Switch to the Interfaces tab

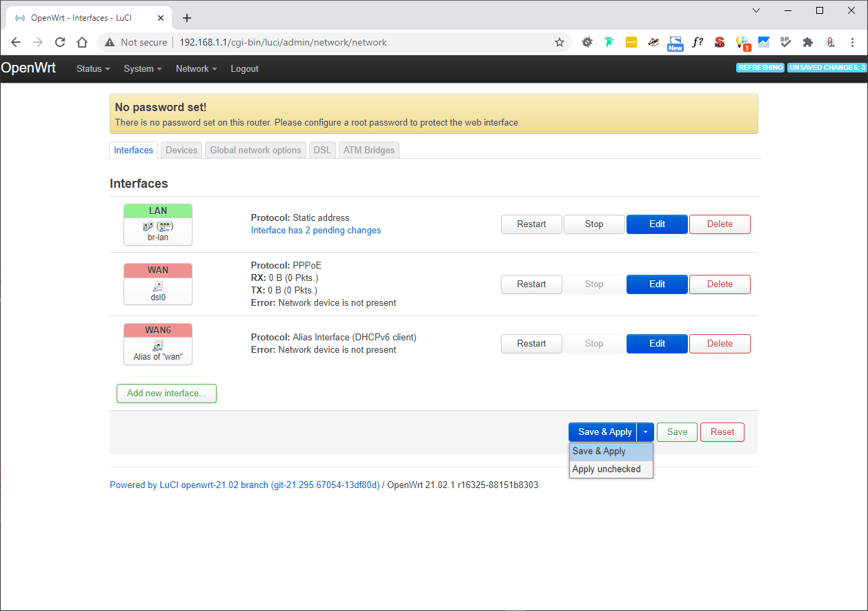(x=134, y=150)
